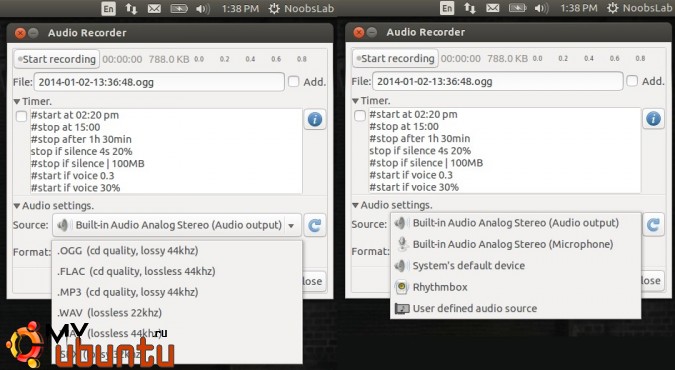Open the left top-bar En keyboard indicator
675x370 pixels.
tap(108, 9)
